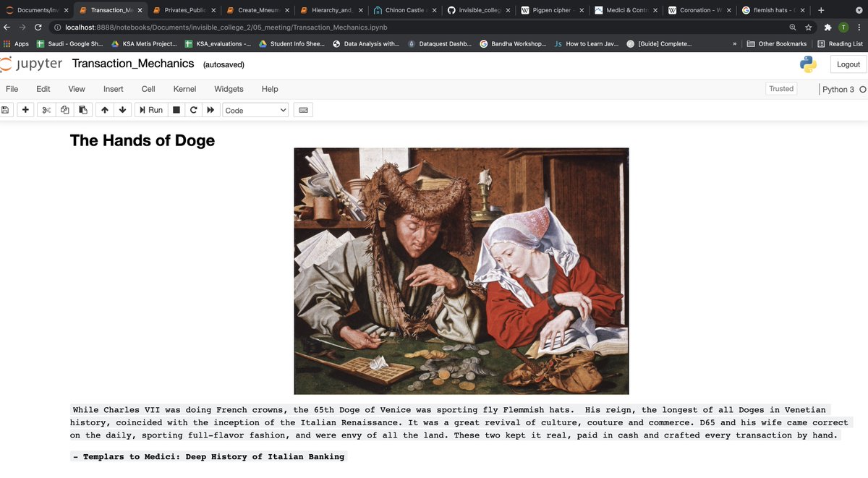Open the Saudi - Google Sheets bookmark
868x478 pixels.
(70, 43)
